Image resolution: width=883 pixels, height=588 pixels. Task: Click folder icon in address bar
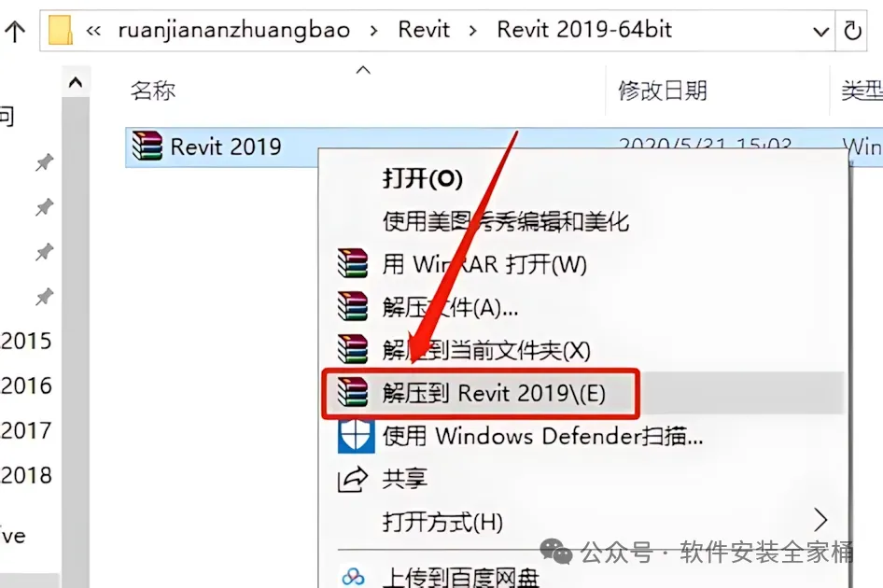pyautogui.click(x=61, y=30)
